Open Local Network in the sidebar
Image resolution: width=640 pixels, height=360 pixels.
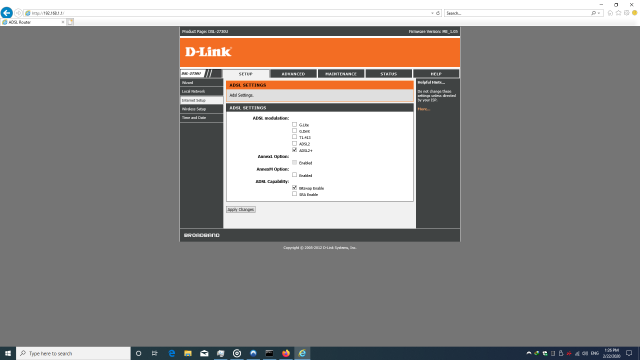click(201, 91)
